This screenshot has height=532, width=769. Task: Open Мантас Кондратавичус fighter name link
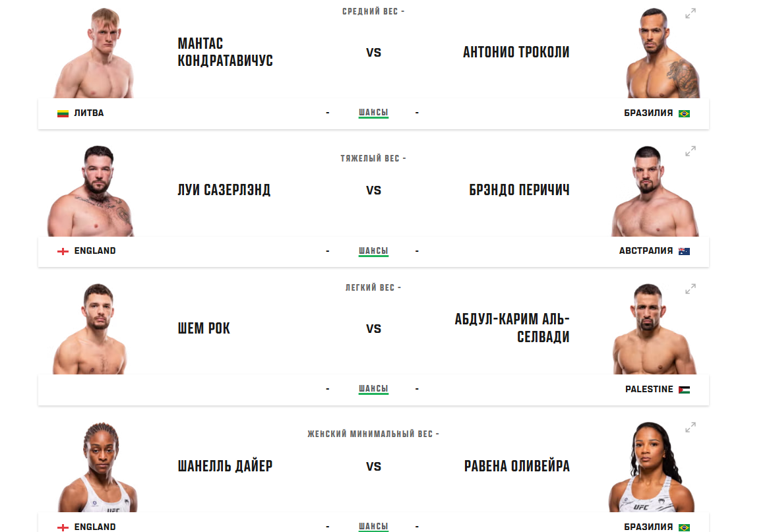point(225,52)
